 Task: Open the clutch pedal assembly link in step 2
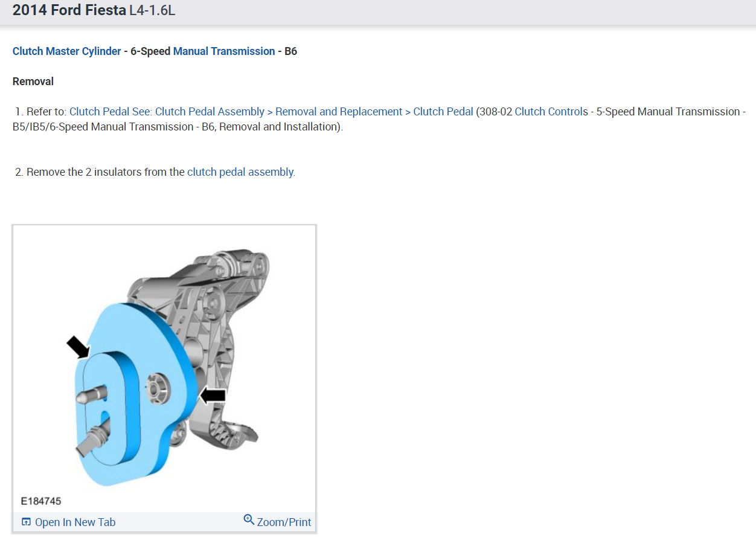click(240, 172)
